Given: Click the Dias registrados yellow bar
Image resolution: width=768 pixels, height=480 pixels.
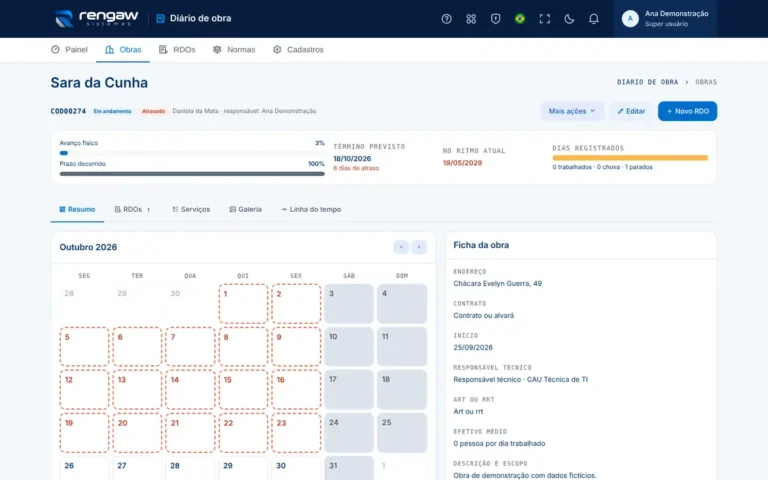Looking at the screenshot, I should 630,158.
